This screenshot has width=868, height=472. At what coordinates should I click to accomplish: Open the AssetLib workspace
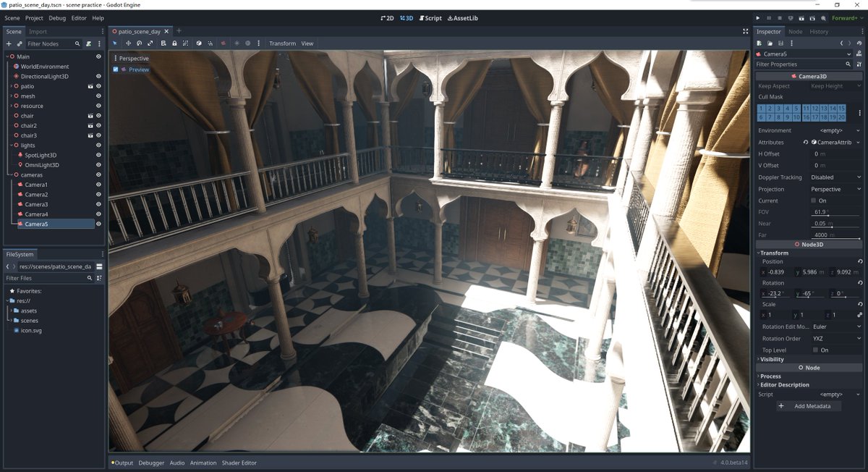coord(463,18)
